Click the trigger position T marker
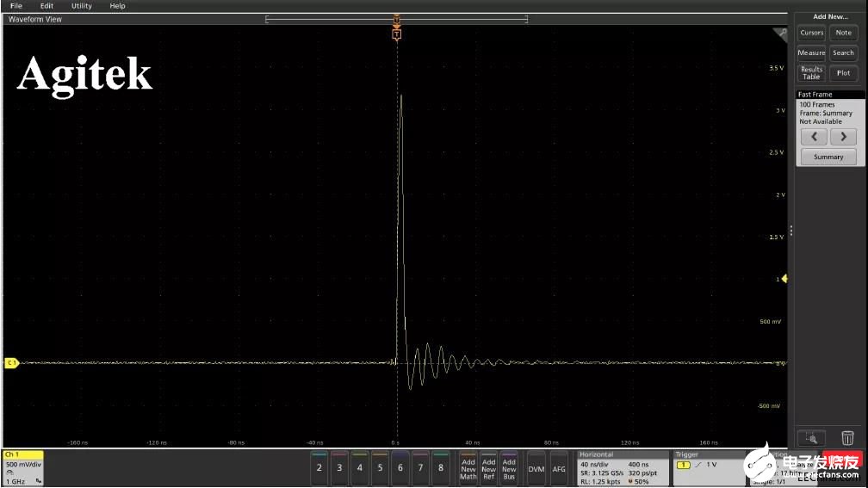The width and height of the screenshot is (868, 488). coord(396,34)
